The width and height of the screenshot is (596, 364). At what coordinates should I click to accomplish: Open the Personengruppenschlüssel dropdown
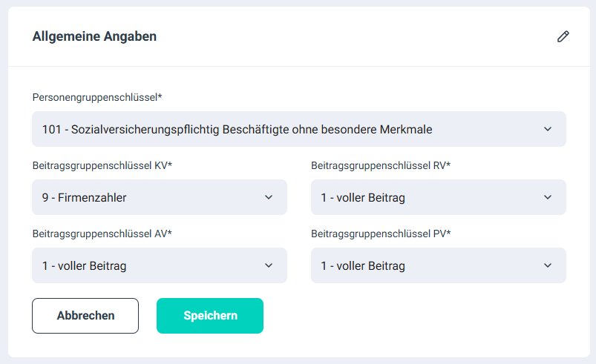298,129
